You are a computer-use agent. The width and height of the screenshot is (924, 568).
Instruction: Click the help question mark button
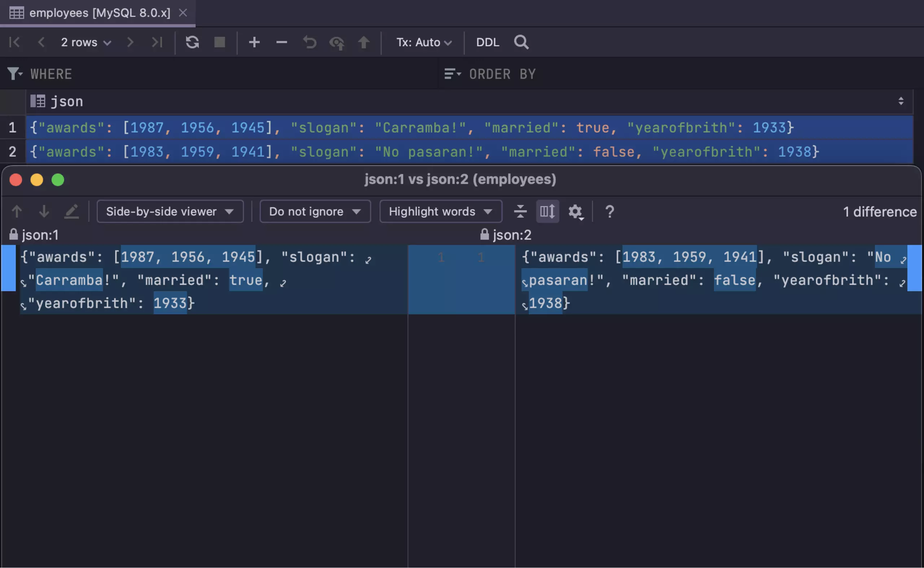pos(609,211)
